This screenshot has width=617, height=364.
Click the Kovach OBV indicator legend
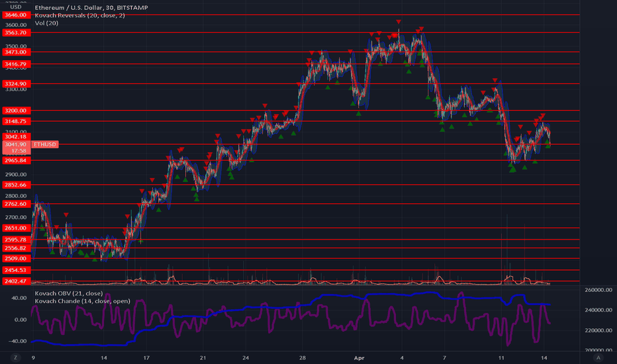coord(69,293)
